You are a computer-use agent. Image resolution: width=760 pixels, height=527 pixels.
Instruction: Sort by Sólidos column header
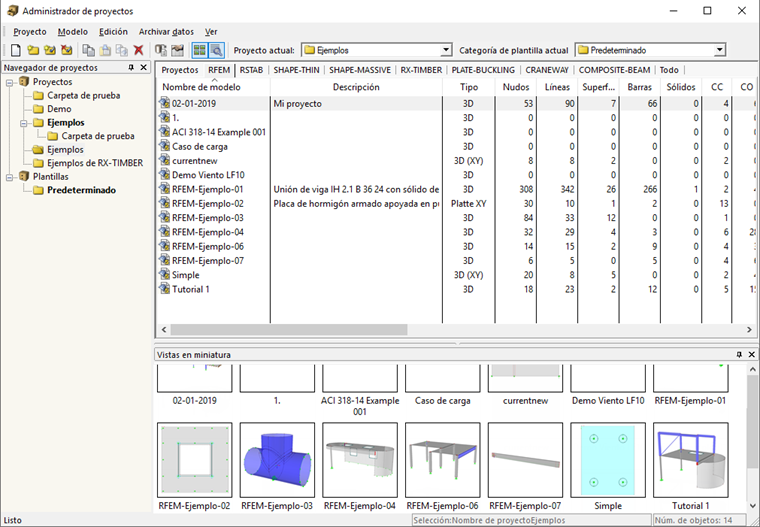point(681,87)
